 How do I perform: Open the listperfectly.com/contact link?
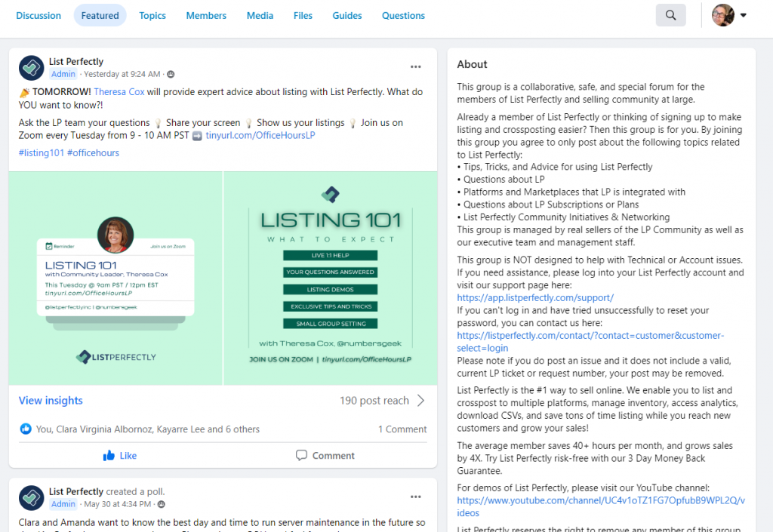coord(590,341)
